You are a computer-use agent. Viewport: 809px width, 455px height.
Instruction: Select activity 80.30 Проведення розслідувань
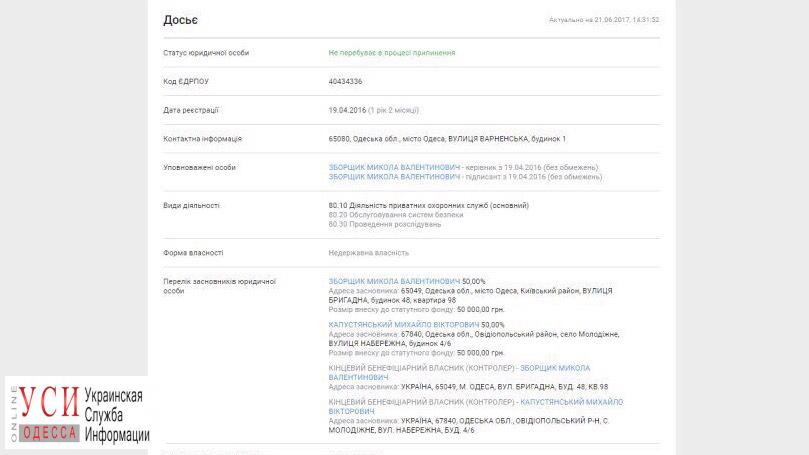[x=385, y=224]
